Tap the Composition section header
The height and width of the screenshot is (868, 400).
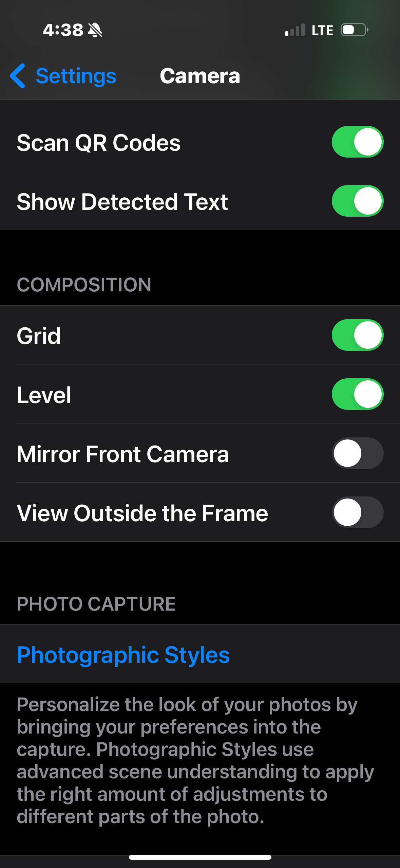(84, 285)
